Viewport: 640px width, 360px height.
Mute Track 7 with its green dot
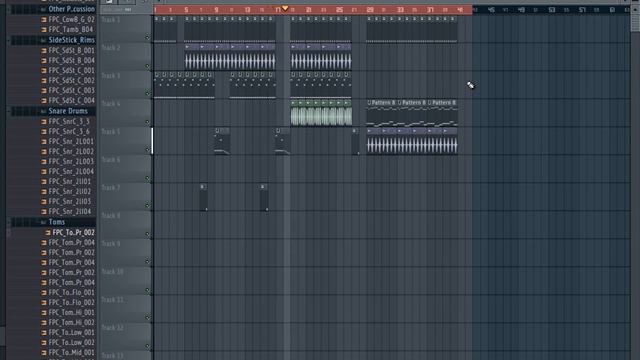pos(148,206)
